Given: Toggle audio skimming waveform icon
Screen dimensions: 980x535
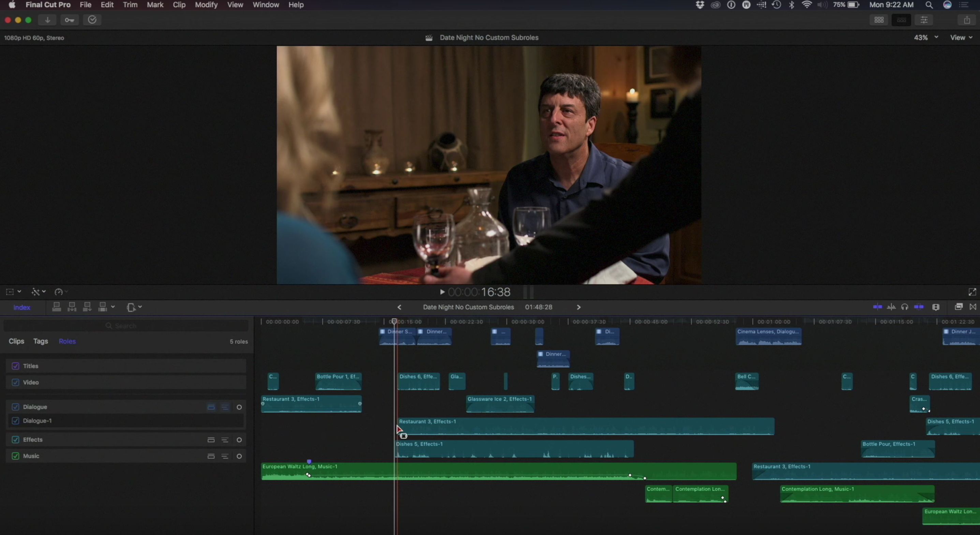Looking at the screenshot, I should (891, 307).
